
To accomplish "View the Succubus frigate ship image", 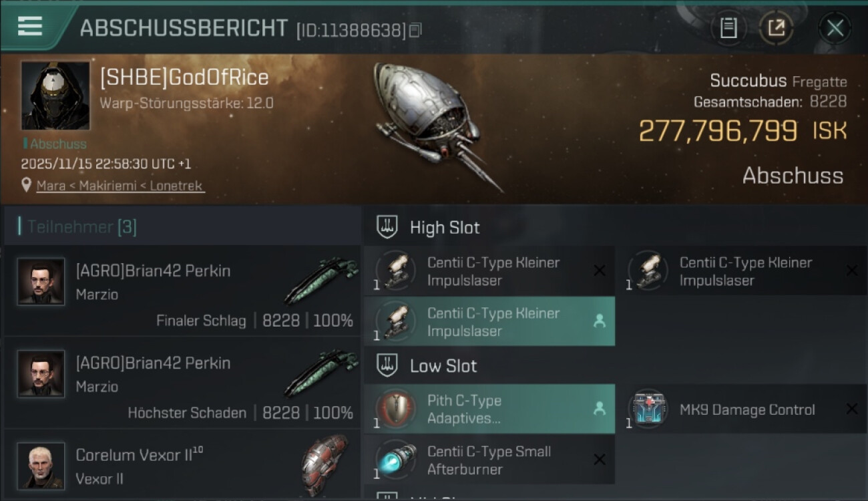I will (435, 125).
